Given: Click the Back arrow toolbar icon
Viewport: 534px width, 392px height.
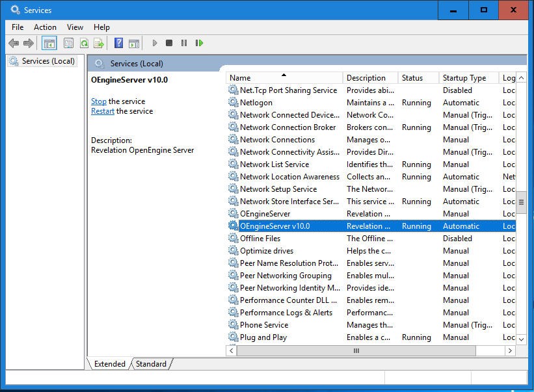Looking at the screenshot, I should 14,43.
